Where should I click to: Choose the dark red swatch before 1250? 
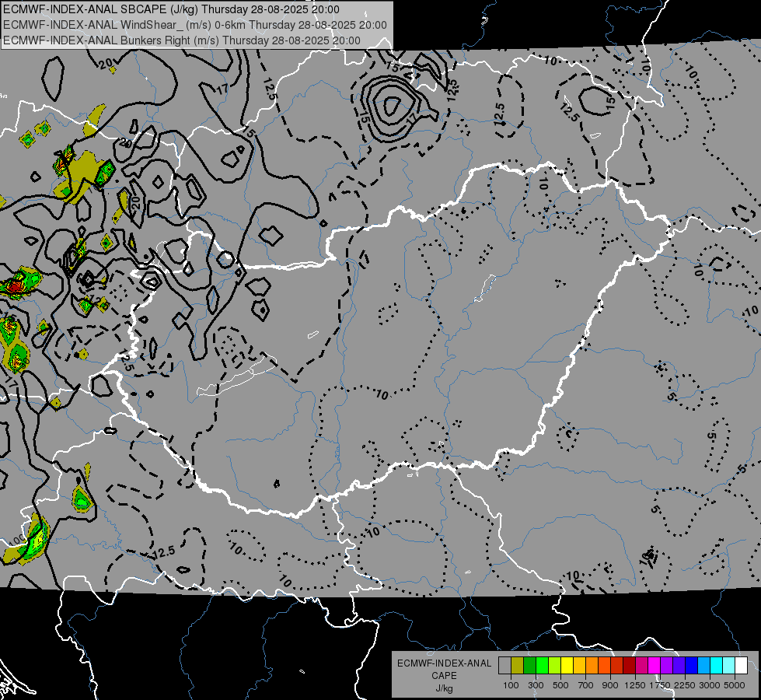tap(629, 665)
